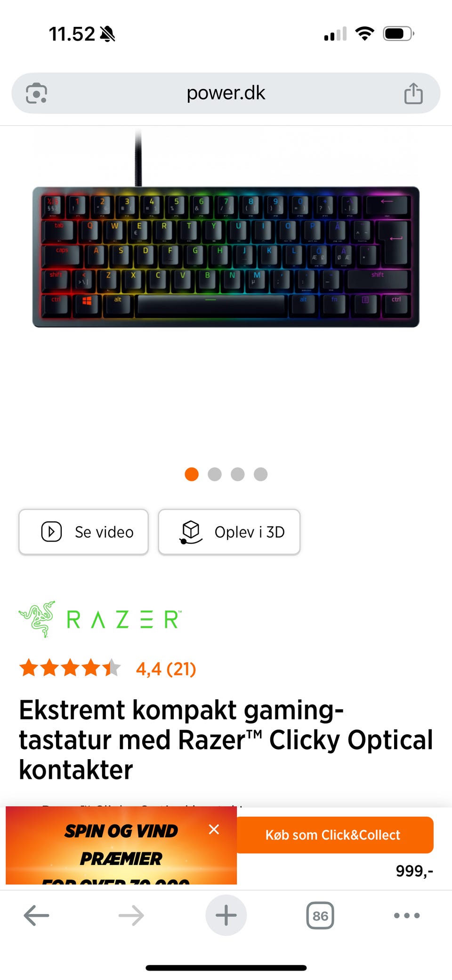Select the third image carousel dot
Viewport: 452px width, 980px height.
click(x=238, y=474)
